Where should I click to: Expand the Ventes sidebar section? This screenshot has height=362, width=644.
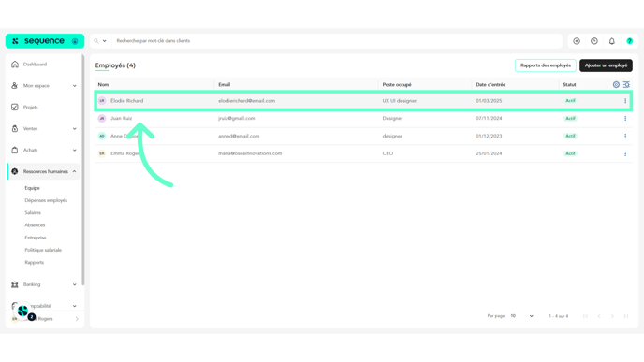point(74,128)
